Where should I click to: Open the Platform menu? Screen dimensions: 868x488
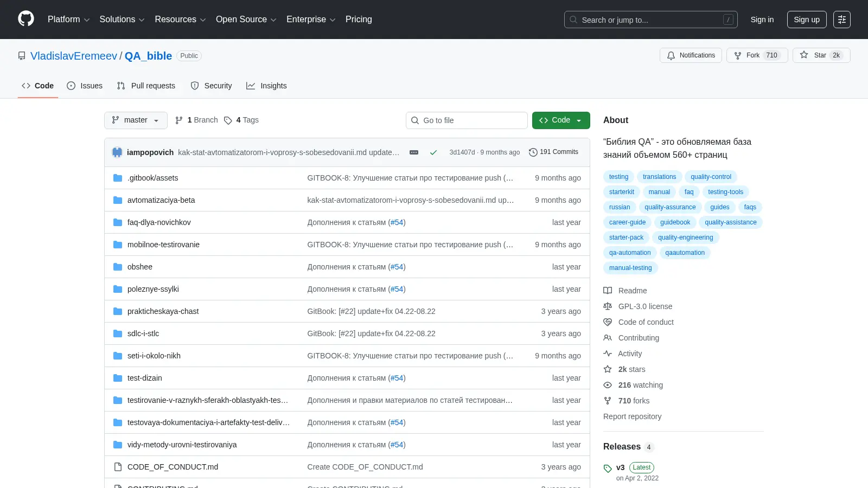coord(68,20)
